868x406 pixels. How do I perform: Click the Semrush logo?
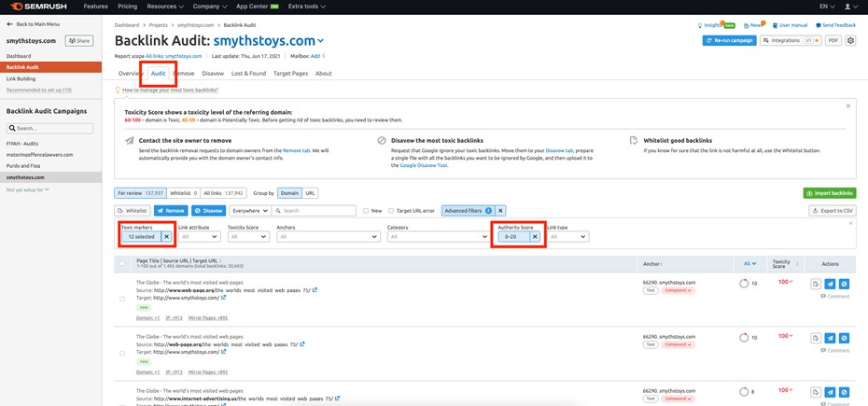tap(37, 7)
